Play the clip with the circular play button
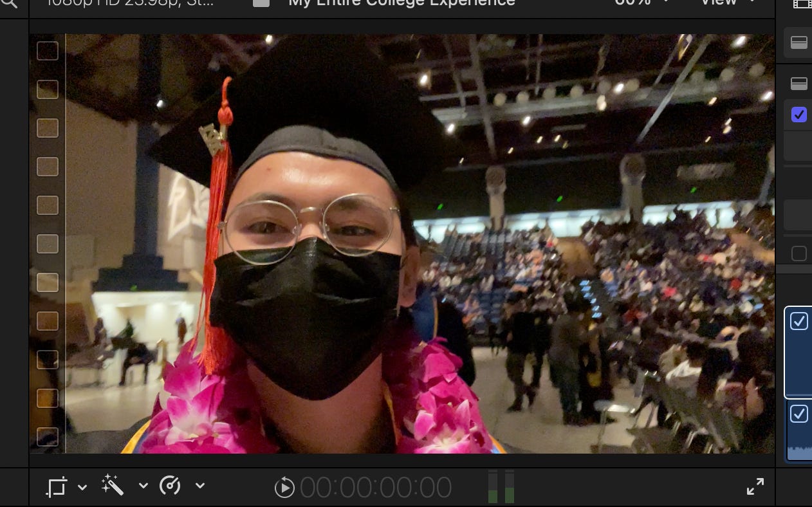 284,488
